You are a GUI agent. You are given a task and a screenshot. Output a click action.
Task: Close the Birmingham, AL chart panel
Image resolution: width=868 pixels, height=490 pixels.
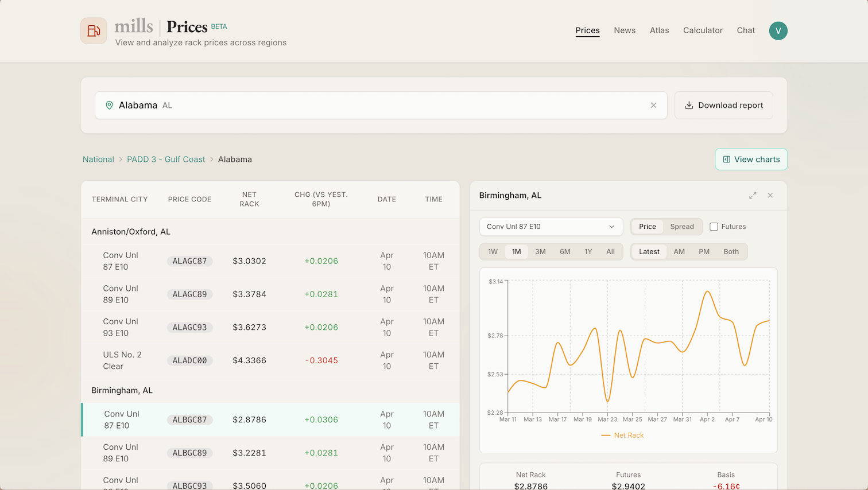click(x=770, y=195)
